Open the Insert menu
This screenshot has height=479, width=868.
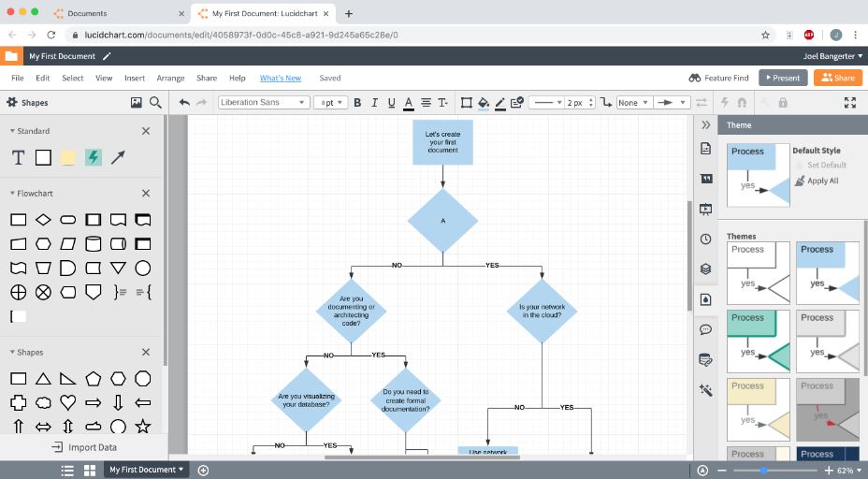135,78
